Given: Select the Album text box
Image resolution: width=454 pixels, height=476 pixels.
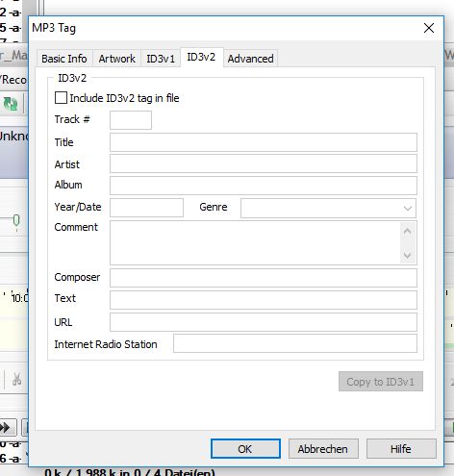Looking at the screenshot, I should tap(264, 186).
